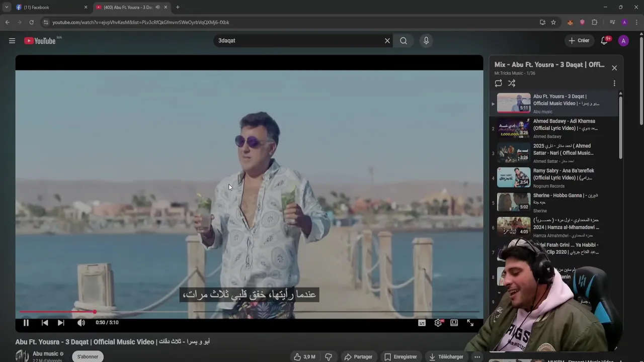
Task: Click the page vertical scrollbar
Action: click(641, 80)
